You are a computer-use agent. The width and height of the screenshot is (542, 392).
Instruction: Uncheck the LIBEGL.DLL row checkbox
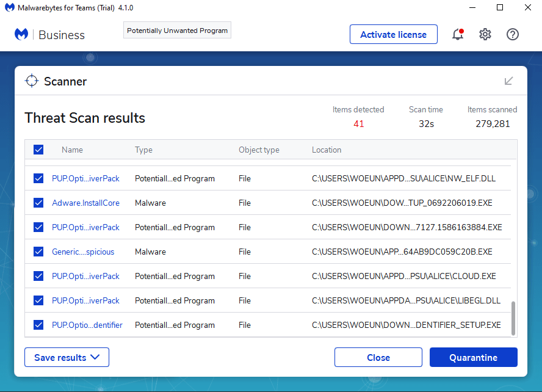(x=38, y=300)
